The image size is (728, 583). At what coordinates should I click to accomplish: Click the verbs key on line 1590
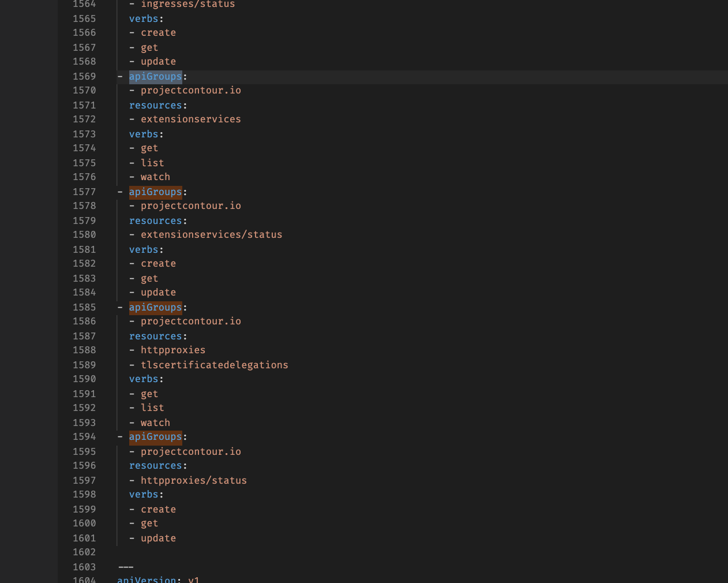pos(144,379)
